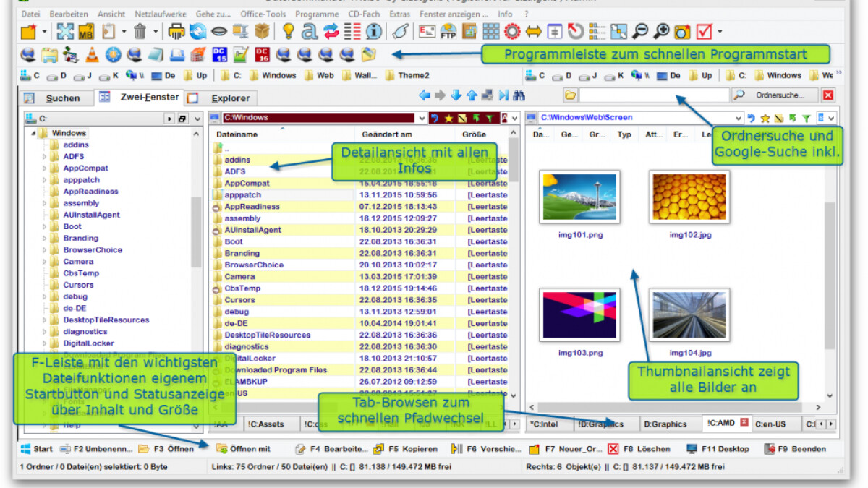The height and width of the screenshot is (488, 868).
Task: Click the Ordnersuche button
Action: (x=775, y=95)
